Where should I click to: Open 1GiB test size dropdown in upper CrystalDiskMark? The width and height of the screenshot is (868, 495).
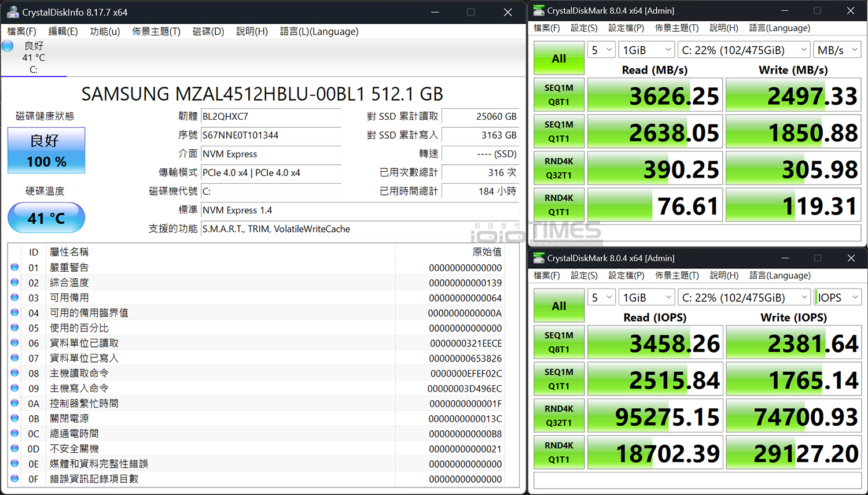tap(646, 50)
